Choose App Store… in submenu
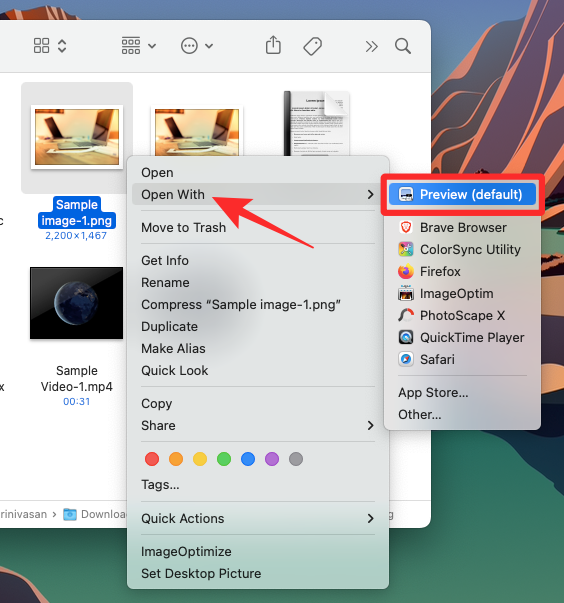The image size is (564, 603). tap(433, 392)
